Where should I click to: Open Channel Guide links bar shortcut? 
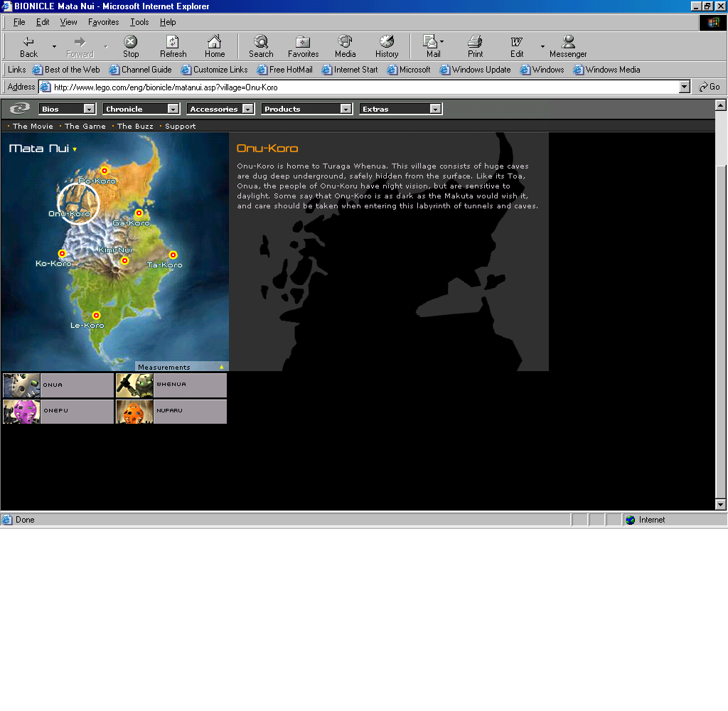[141, 70]
